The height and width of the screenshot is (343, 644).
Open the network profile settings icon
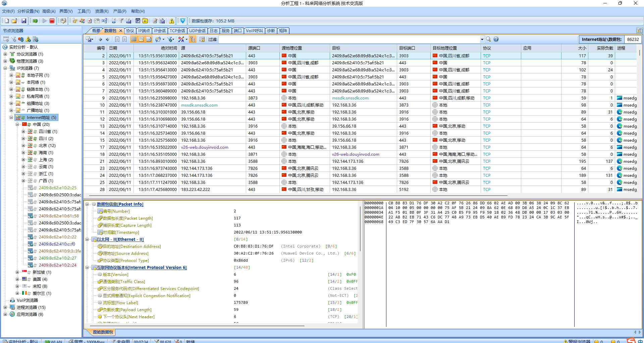click(x=63, y=21)
